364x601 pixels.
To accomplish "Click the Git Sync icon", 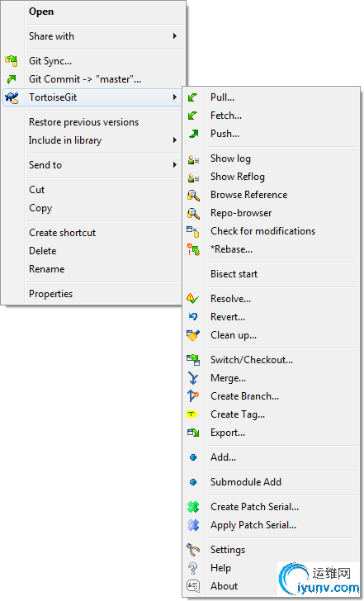I will pos(12,60).
